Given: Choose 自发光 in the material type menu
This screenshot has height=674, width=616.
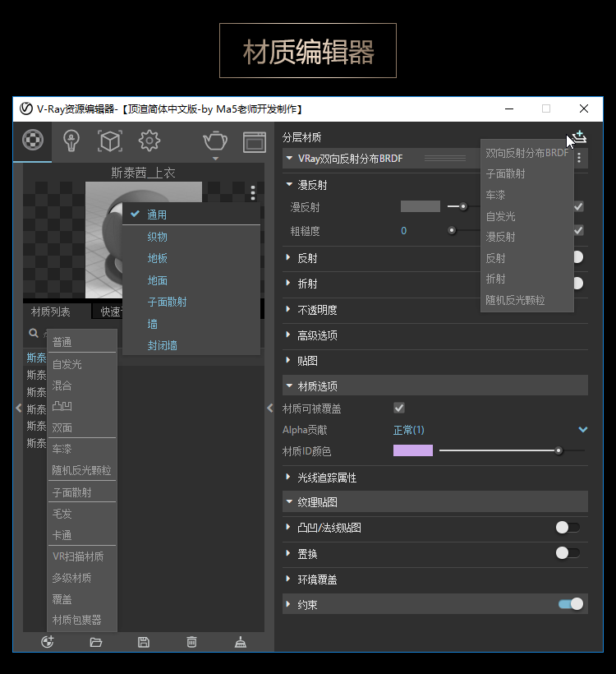Looking at the screenshot, I should [x=67, y=364].
